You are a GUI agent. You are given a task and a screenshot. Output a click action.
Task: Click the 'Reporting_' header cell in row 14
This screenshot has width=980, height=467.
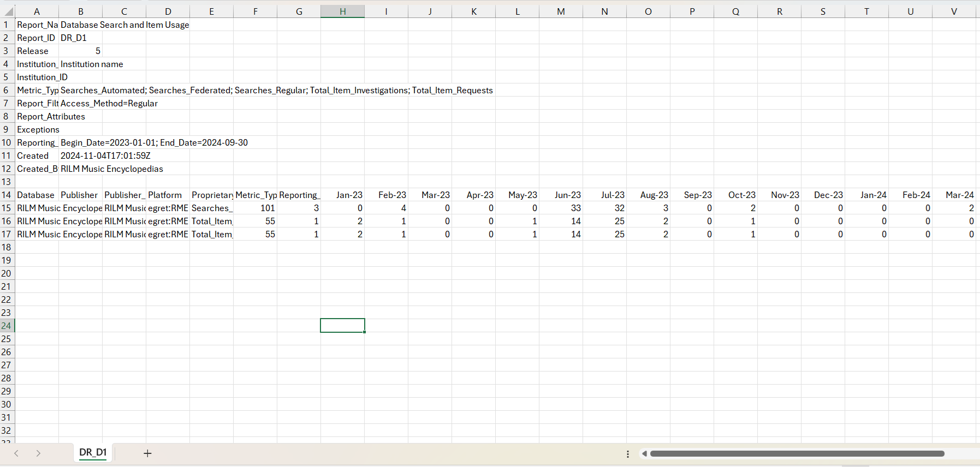(299, 195)
